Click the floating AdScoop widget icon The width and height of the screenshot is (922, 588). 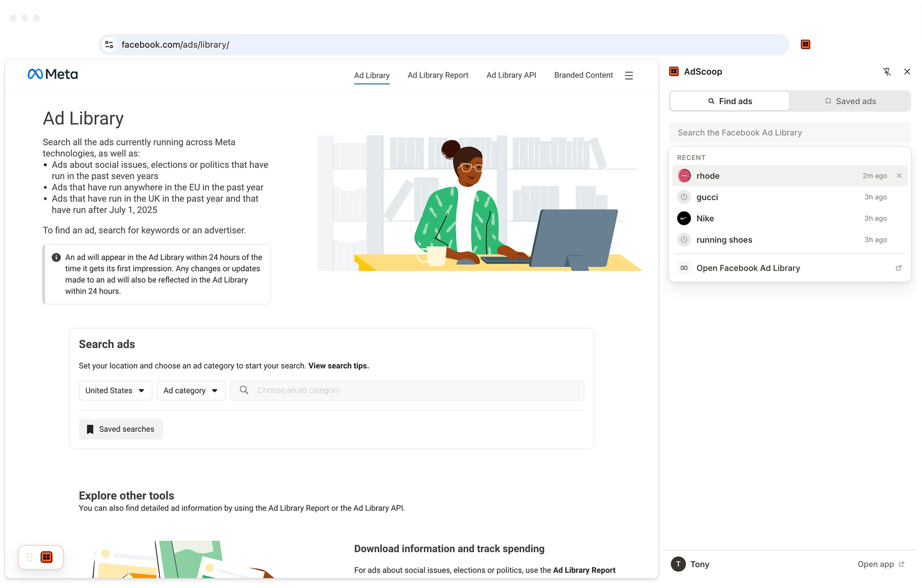tap(46, 557)
